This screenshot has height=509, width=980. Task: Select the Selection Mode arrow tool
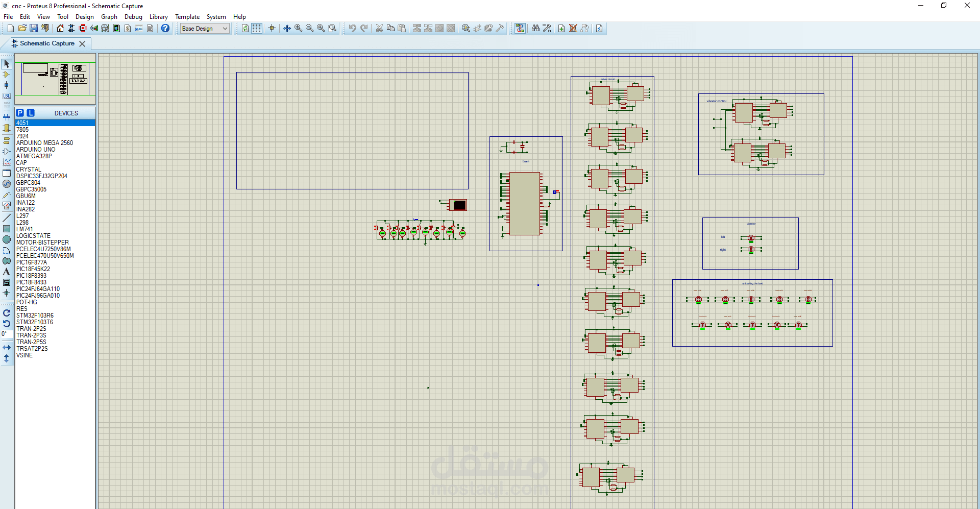pyautogui.click(x=7, y=64)
